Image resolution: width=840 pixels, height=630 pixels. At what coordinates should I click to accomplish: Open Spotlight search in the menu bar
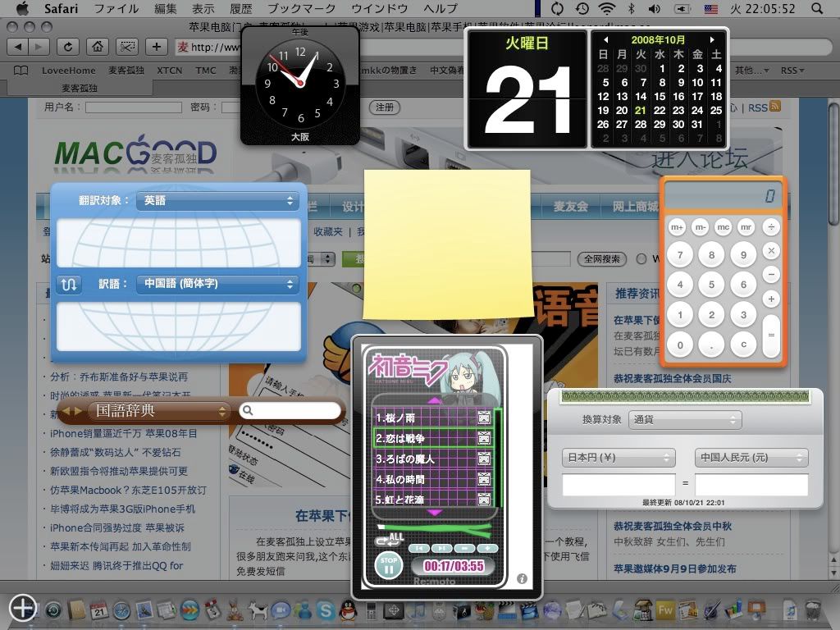click(816, 8)
